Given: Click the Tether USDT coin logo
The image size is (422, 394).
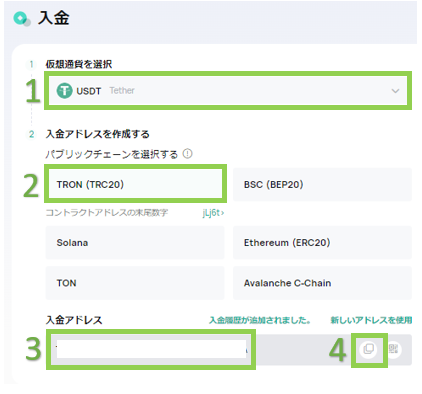Looking at the screenshot, I should click(64, 90).
